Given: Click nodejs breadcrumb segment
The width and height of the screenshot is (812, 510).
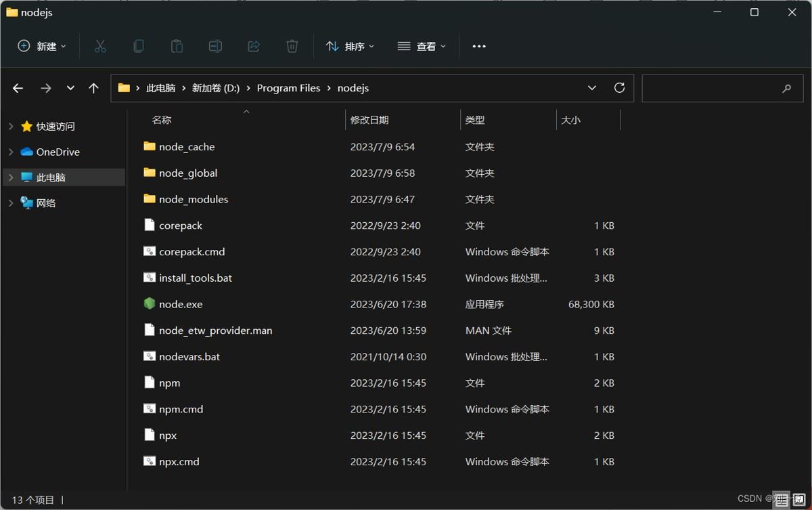Looking at the screenshot, I should [353, 88].
